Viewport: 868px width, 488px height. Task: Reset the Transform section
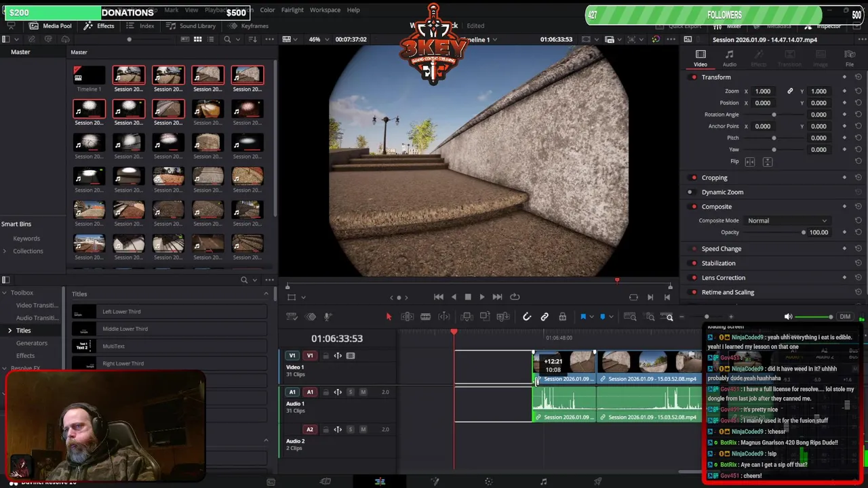coord(858,77)
